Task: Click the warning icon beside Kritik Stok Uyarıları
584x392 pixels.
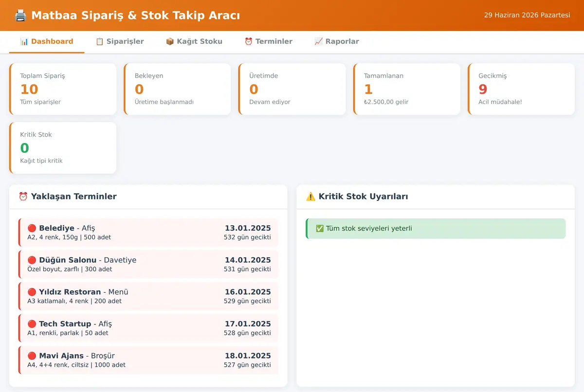Action: tap(310, 196)
